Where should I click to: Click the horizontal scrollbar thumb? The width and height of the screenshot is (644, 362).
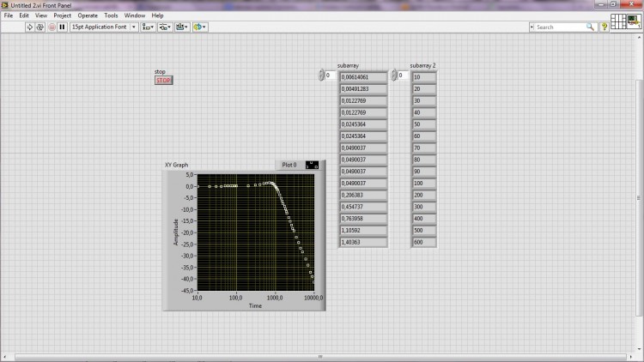[x=320, y=357]
